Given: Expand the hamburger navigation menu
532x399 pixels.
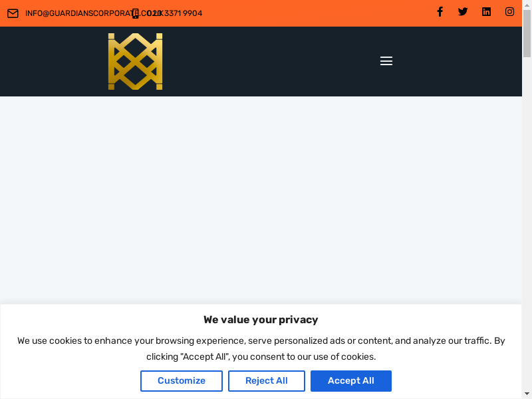Looking at the screenshot, I should pos(386,61).
